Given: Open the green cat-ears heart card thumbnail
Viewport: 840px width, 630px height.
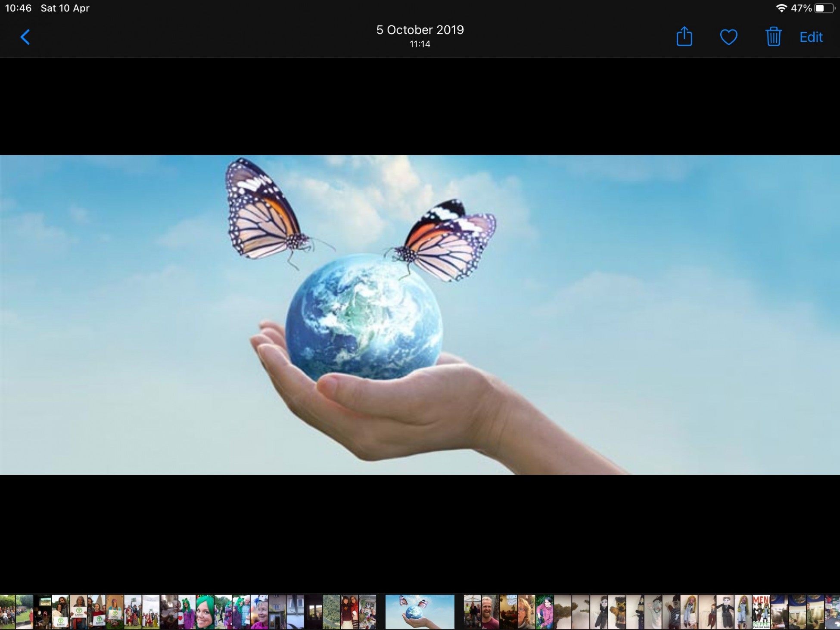Looking at the screenshot, I should (x=187, y=612).
